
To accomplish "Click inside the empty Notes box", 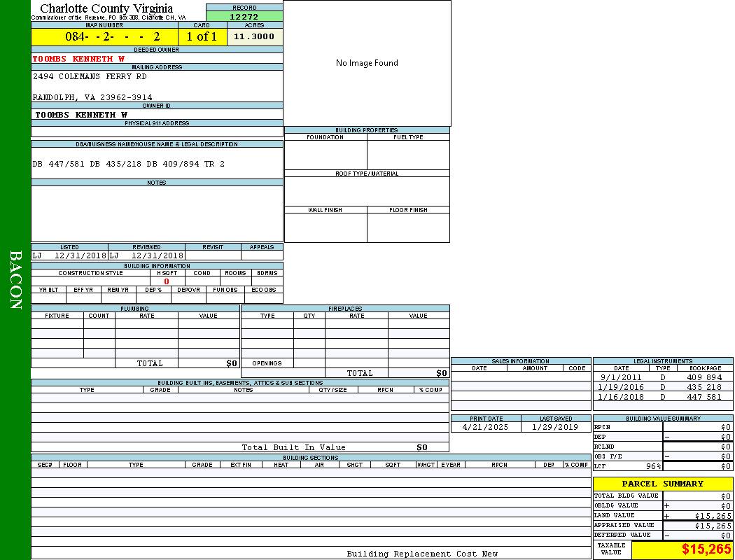I will 157,213.
